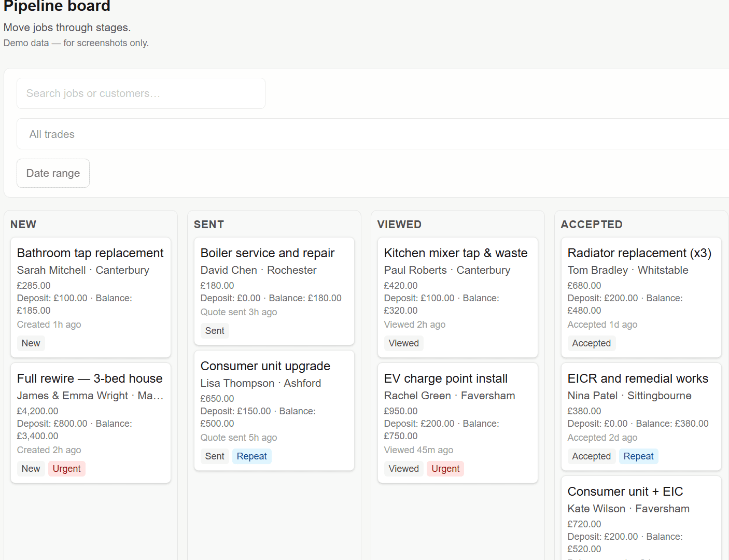Click the Search jobs or customers field

(x=141, y=93)
